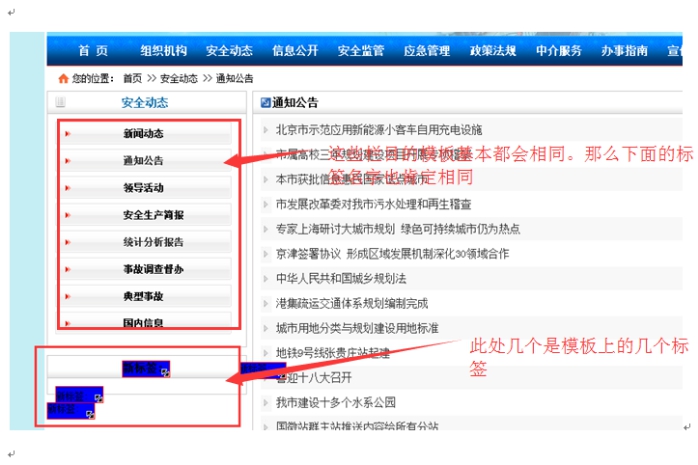This screenshot has height=465, width=698.
Task: Open article 港集疏运交通体系规划编制完成
Action: tap(351, 303)
